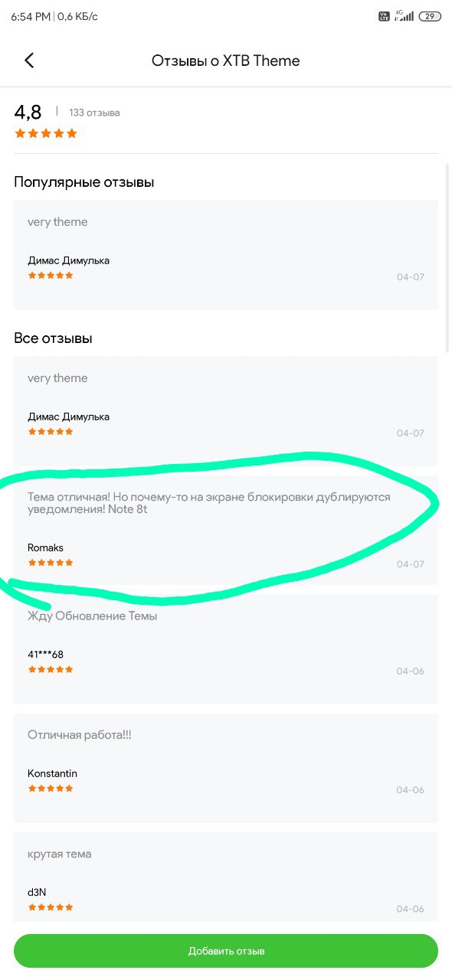The width and height of the screenshot is (452, 980).
Task: Select the Все отзывы section header
Action: point(53,338)
